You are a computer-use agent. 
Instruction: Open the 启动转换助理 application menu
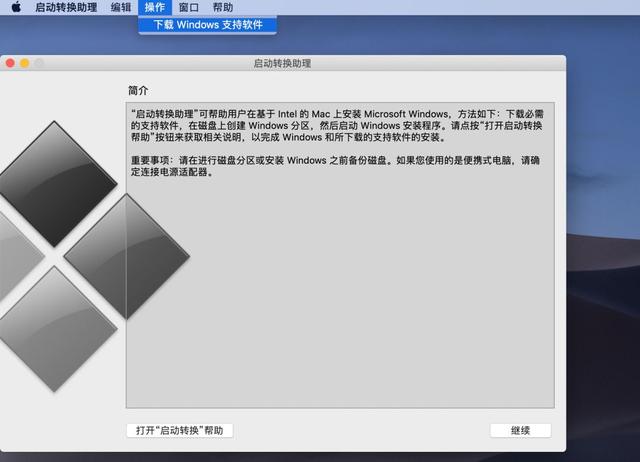[66, 7]
